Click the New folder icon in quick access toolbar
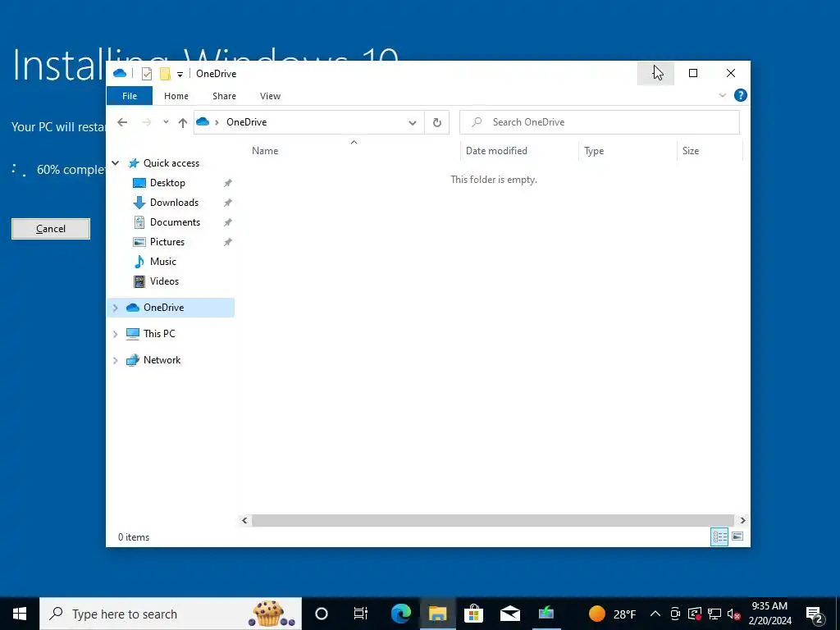The width and height of the screenshot is (840, 630). click(165, 73)
